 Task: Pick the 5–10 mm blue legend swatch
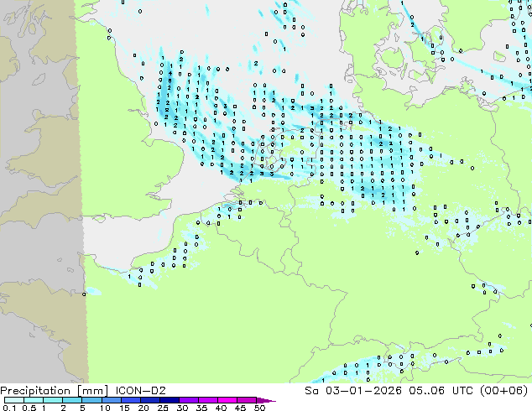91,400
